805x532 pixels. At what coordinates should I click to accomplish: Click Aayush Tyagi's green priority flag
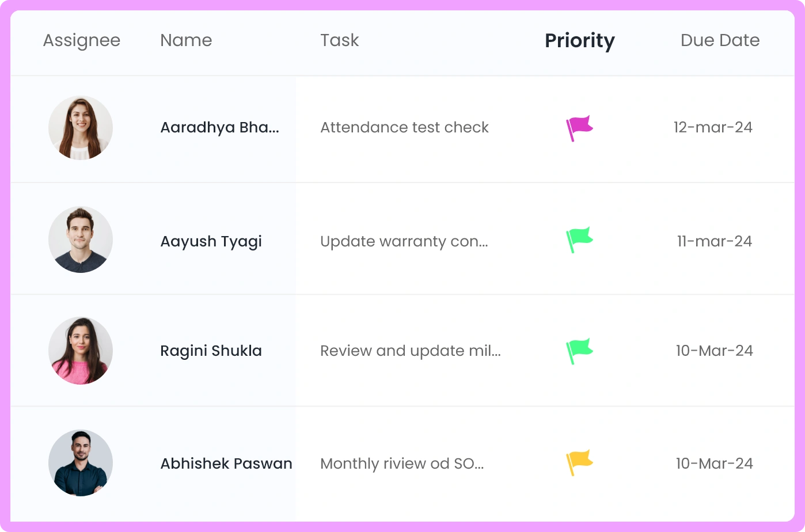(x=579, y=240)
